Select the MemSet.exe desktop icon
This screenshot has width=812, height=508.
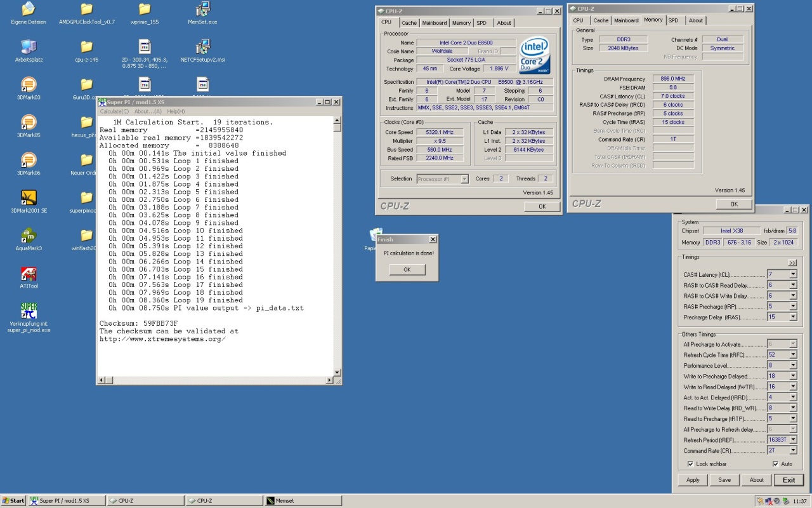click(203, 10)
